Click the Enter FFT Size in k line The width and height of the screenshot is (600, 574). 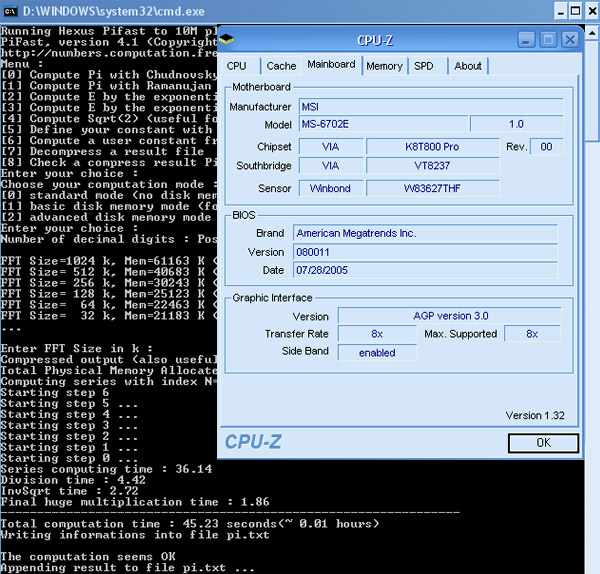point(77,349)
